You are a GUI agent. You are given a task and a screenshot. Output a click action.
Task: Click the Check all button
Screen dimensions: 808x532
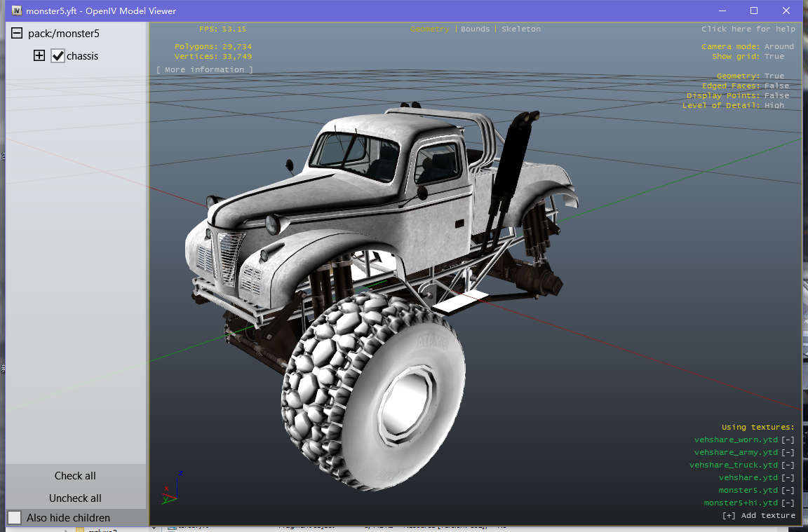coord(75,476)
